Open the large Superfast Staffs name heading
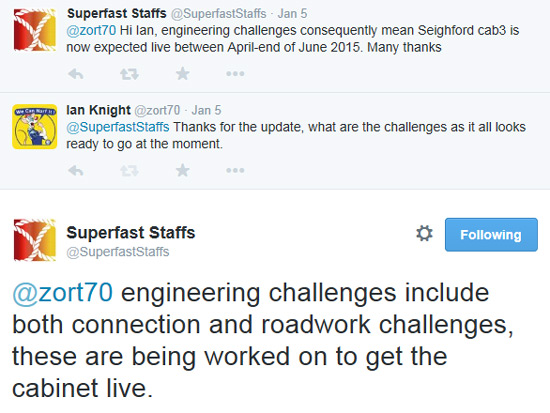Screen dimensions: 550x413 131,233
